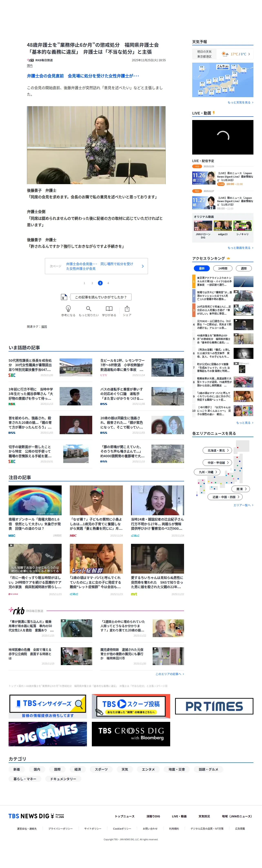
Task: Select the スポーツ category pill
Action: click(x=101, y=769)
